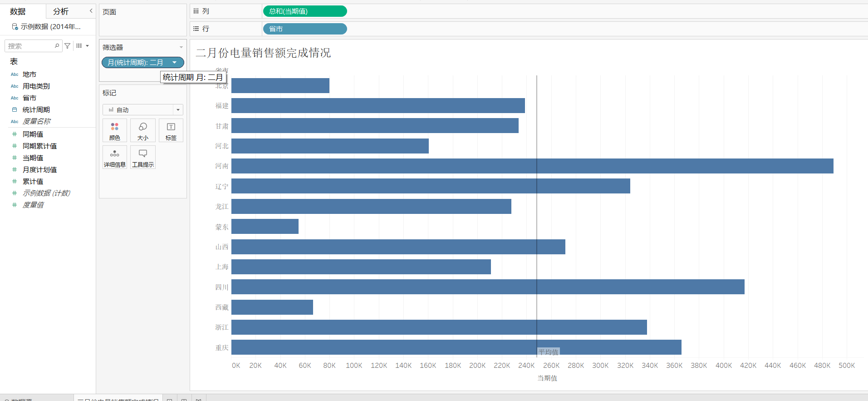This screenshot has height=401, width=868.
Task: Click the Abc type icon of 地市
Action: tap(15, 74)
